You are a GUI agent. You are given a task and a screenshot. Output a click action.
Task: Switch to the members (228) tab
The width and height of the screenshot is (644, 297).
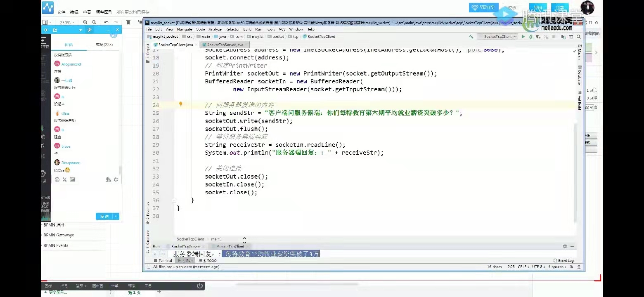click(x=104, y=45)
